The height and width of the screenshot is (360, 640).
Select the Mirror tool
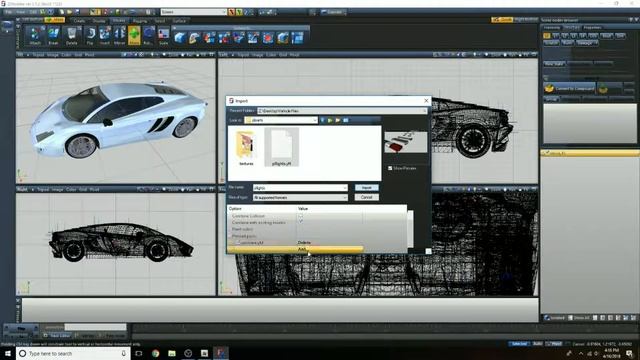[120, 35]
